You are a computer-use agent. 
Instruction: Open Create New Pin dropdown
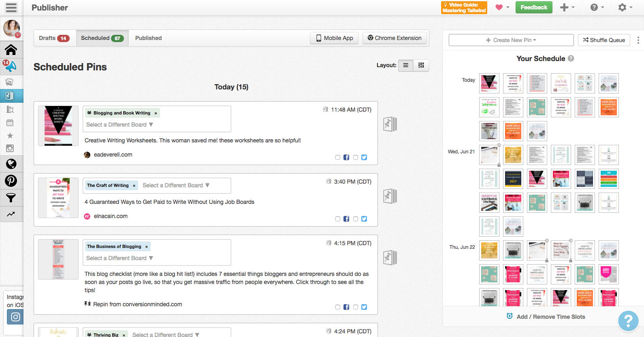tap(511, 40)
